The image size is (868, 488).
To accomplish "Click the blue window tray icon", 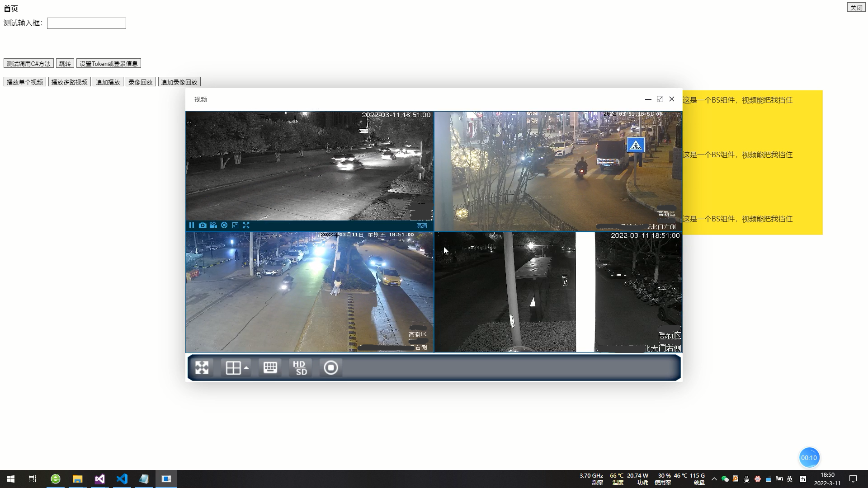I will 769,479.
